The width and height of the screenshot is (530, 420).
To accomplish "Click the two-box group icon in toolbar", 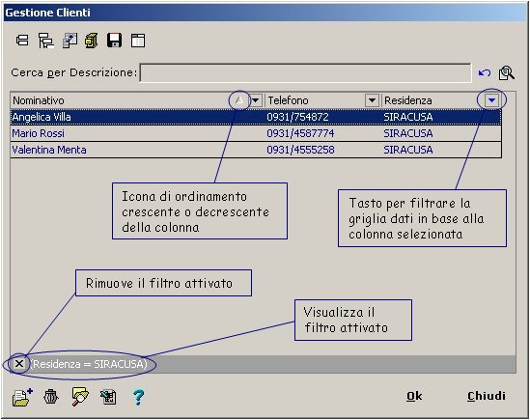I will click(x=22, y=41).
